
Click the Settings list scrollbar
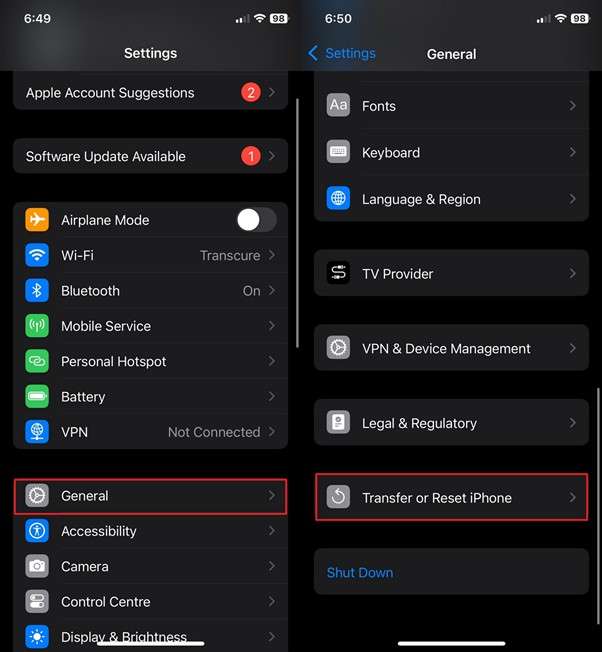click(297, 223)
